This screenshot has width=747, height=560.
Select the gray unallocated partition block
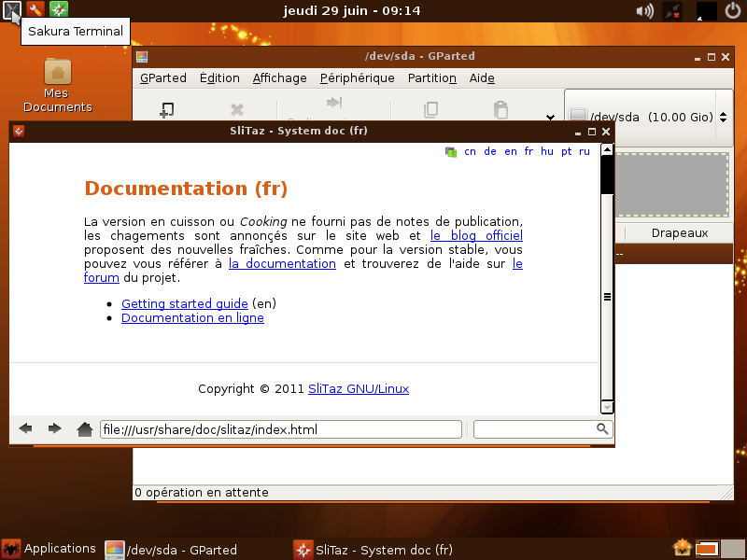671,185
